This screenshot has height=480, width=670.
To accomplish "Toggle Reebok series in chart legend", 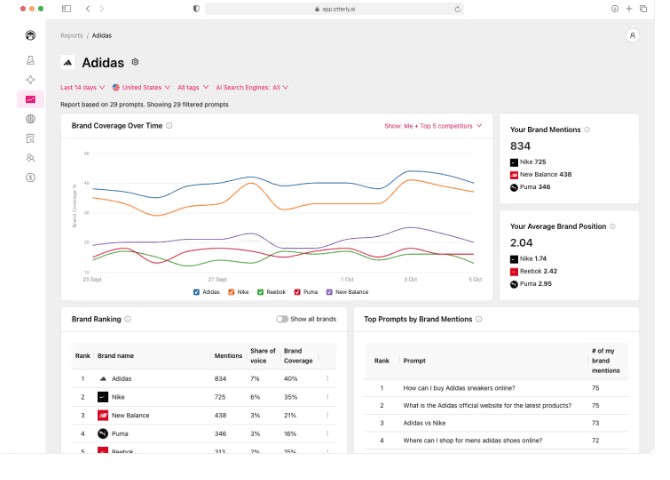I will coord(271,292).
